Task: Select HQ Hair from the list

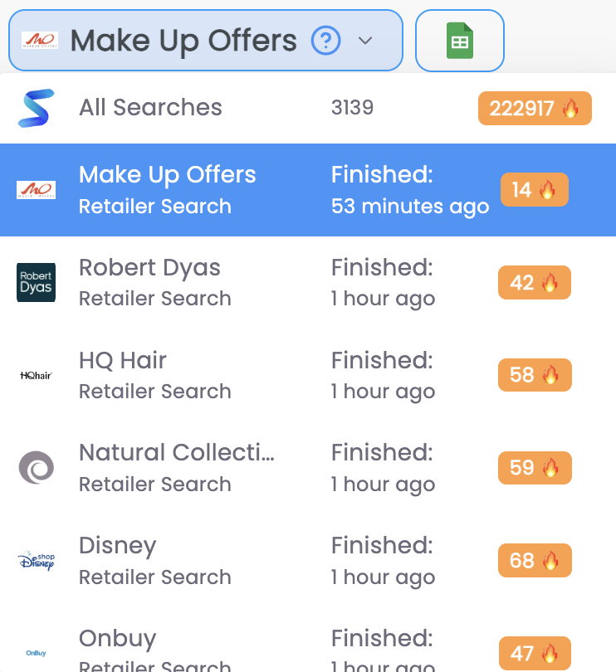Action: (x=308, y=376)
